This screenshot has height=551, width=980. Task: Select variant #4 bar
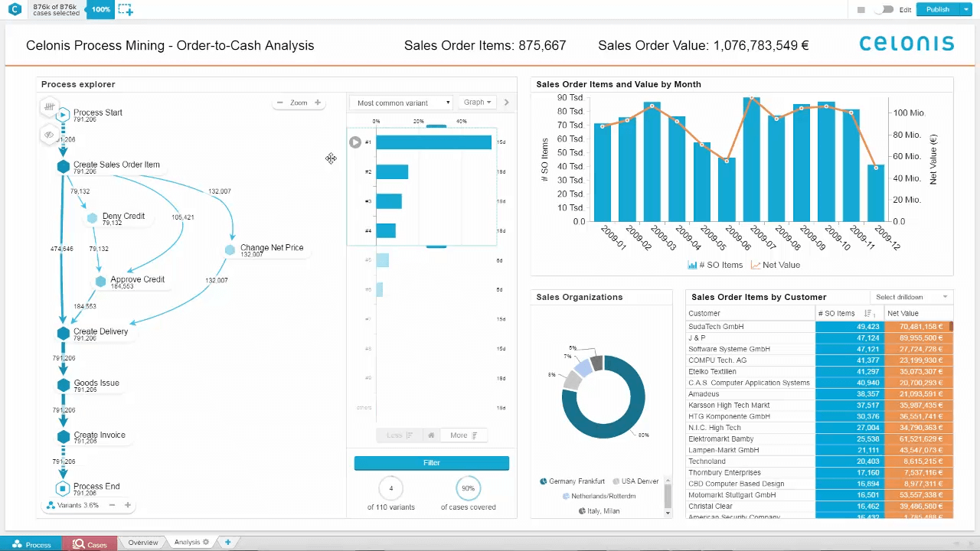tap(386, 230)
